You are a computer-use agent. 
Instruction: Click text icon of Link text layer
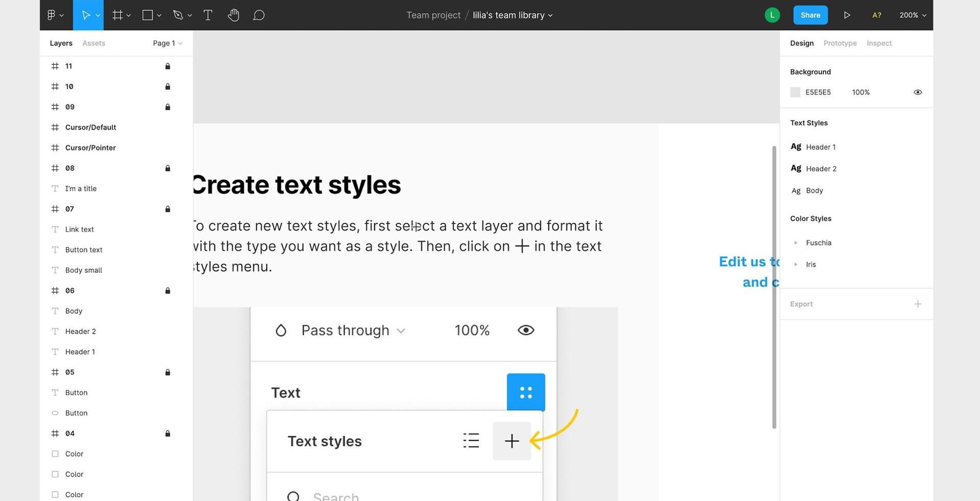pos(55,229)
